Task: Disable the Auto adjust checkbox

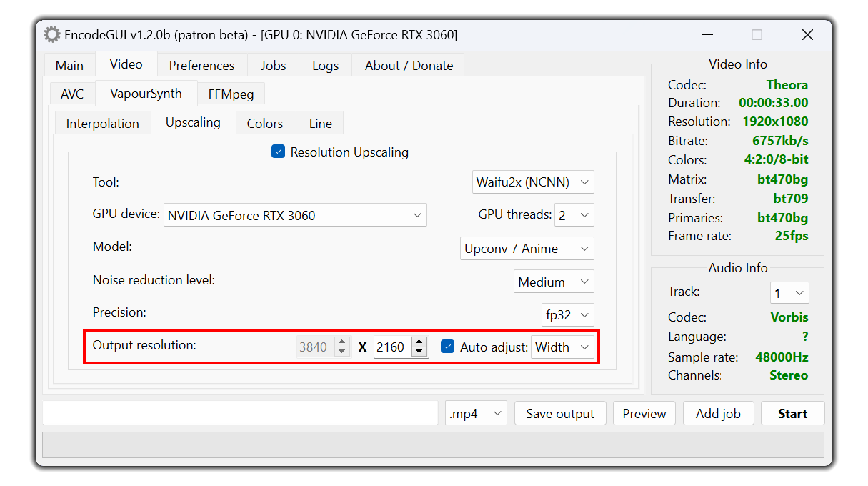Action: pos(448,347)
